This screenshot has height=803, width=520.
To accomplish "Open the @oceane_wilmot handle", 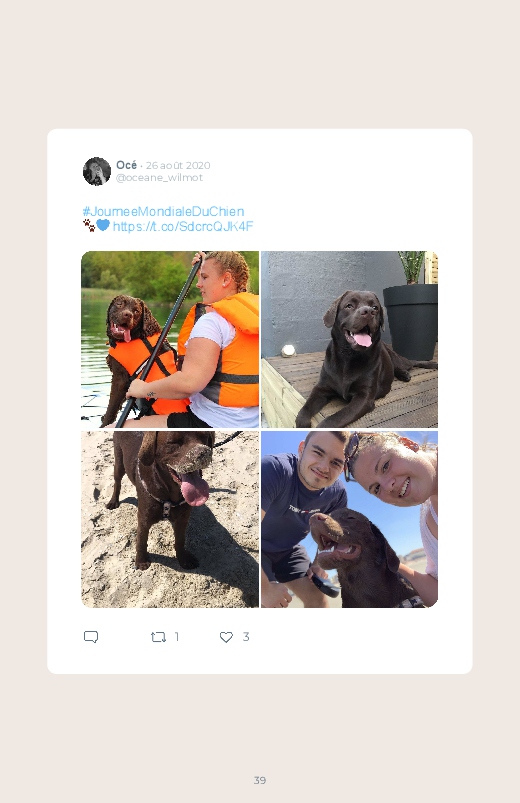I will (x=159, y=177).
